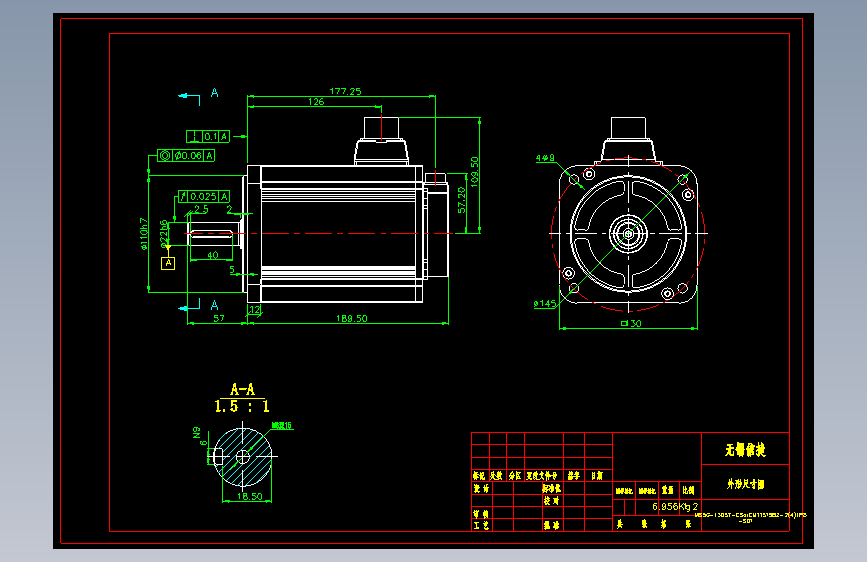Screen dimensions: 867x562
Task: Select the 109.50 vertical dimension
Action: coord(474,171)
